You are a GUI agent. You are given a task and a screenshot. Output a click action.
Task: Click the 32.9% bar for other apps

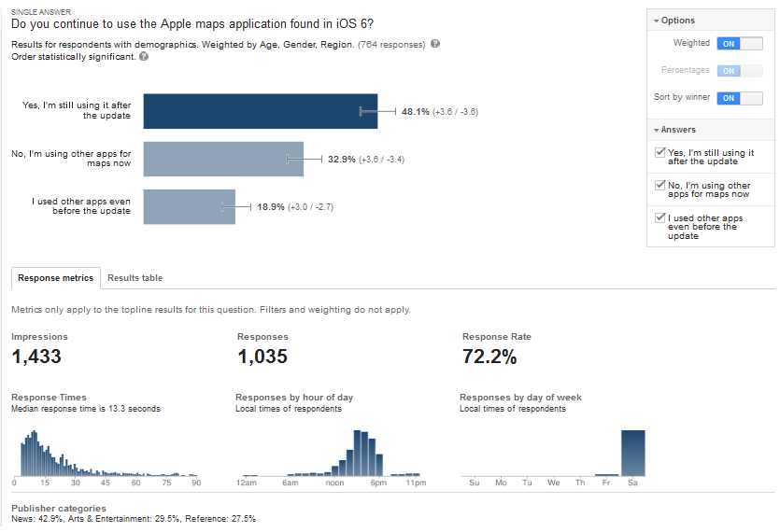(223, 159)
